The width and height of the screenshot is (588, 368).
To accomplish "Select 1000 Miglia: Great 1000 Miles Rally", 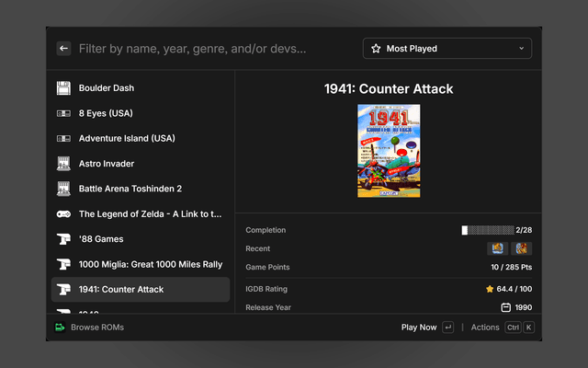I will pos(141,264).
